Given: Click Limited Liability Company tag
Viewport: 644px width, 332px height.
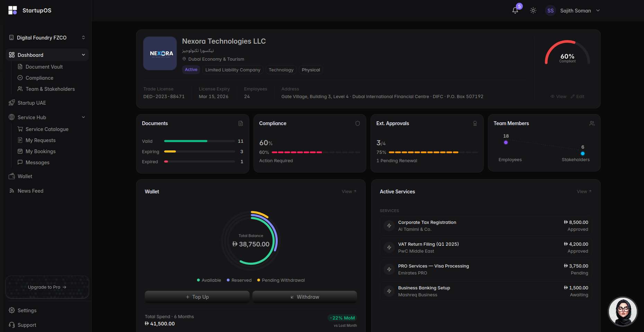Looking at the screenshot, I should (x=233, y=70).
